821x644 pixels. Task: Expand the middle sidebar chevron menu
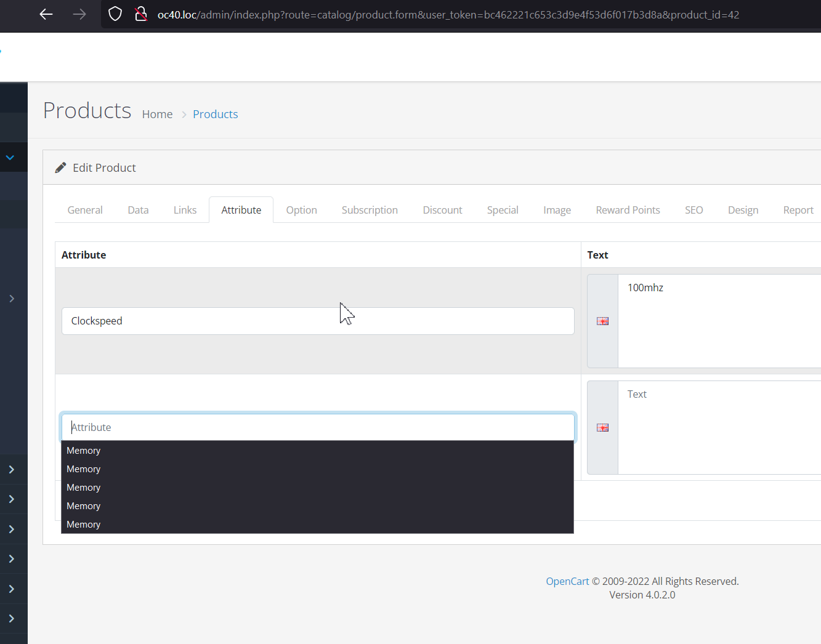tap(12, 528)
